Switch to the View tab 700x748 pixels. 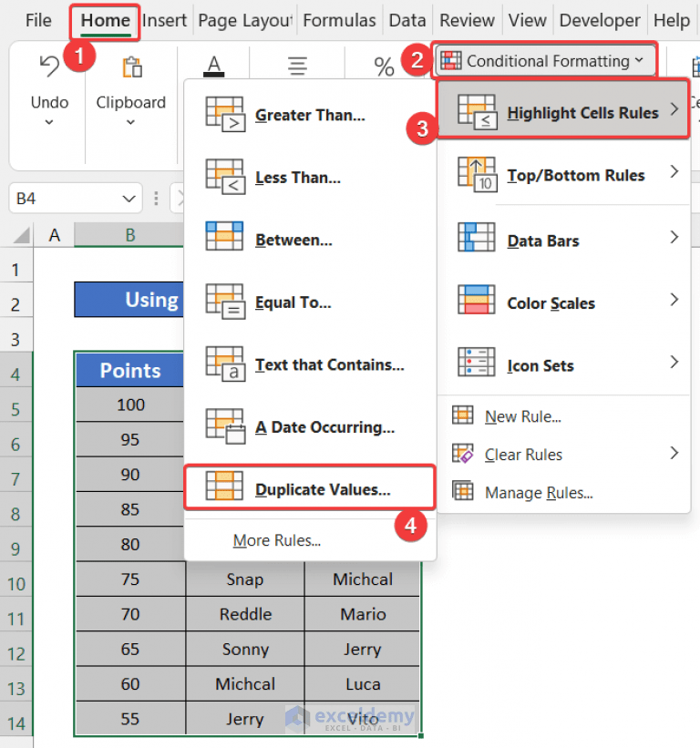click(x=527, y=21)
